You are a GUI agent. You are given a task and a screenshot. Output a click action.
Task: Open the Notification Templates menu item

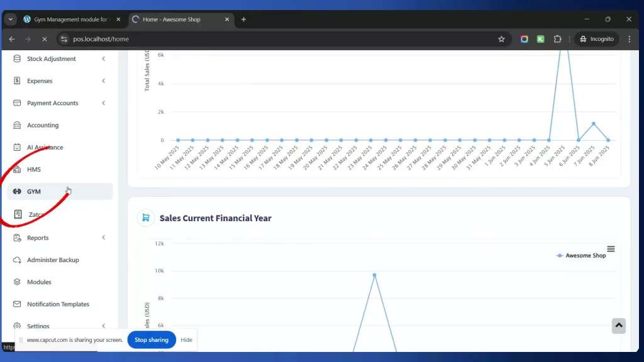(x=60, y=304)
